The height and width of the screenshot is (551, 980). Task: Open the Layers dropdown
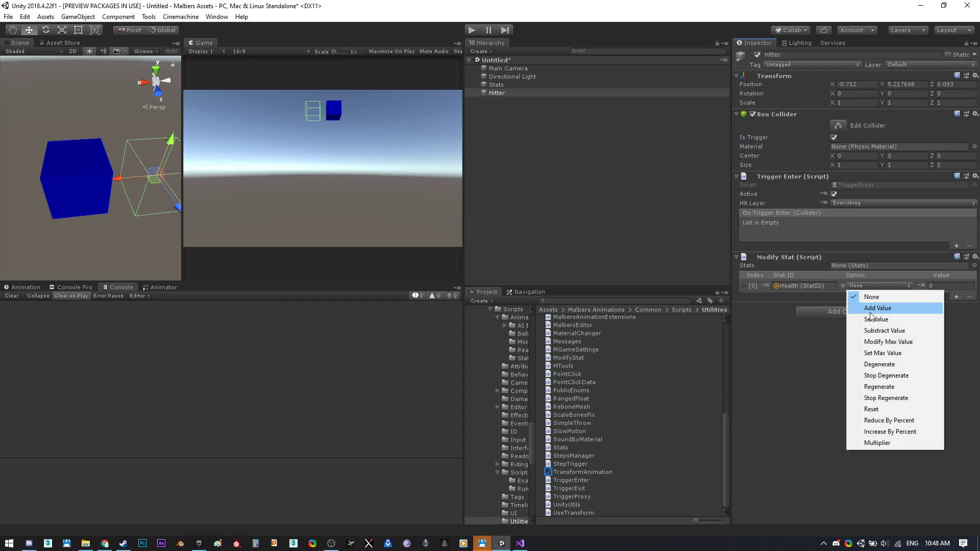coord(907,30)
